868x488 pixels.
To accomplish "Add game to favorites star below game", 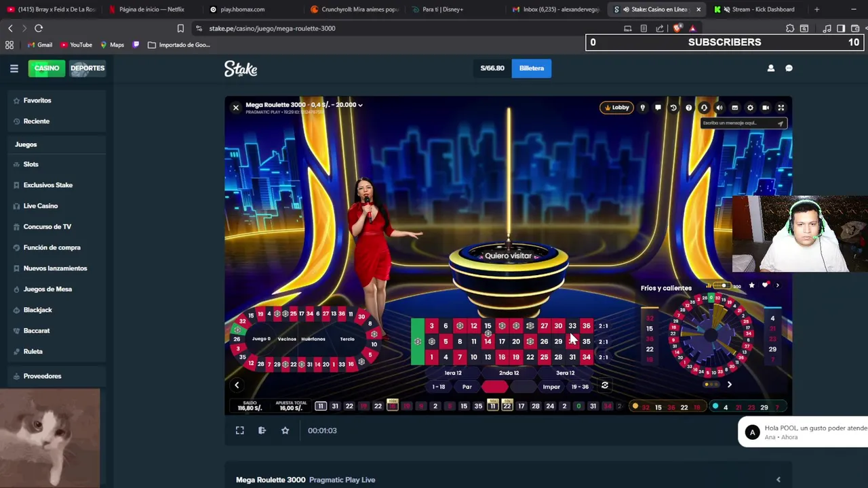I will (285, 430).
